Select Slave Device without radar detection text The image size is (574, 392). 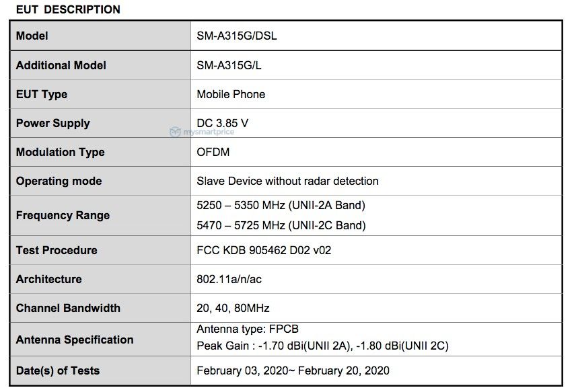[287, 181]
